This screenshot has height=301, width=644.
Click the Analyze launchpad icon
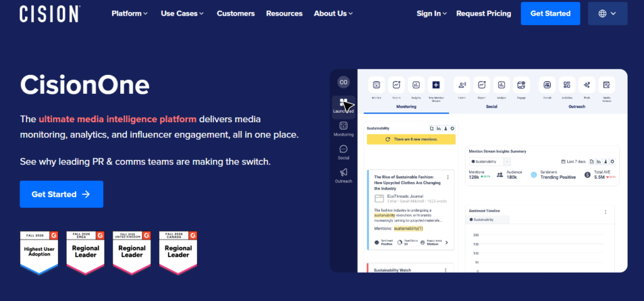coord(501,85)
